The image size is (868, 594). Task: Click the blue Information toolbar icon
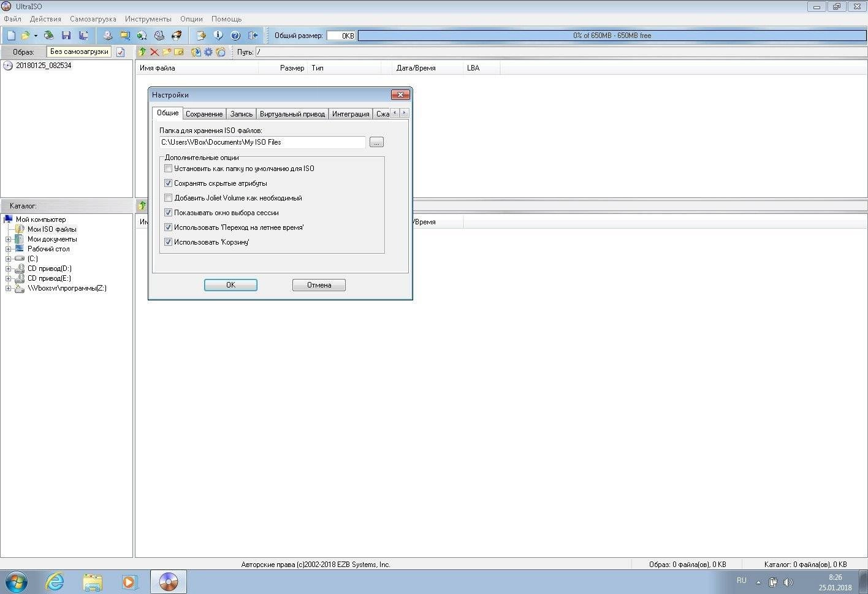pyautogui.click(x=218, y=36)
